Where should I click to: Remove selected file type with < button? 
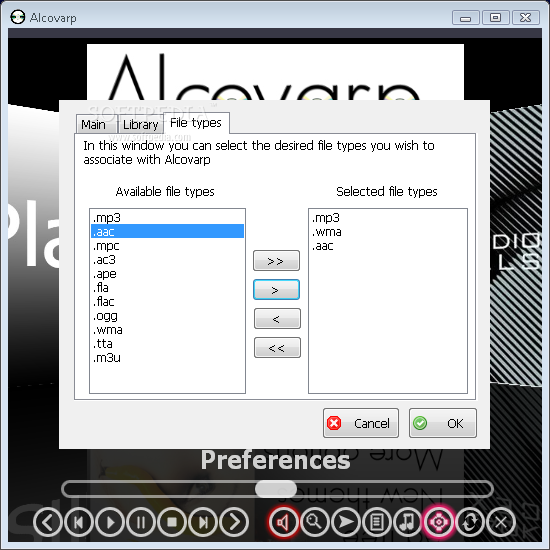(277, 319)
